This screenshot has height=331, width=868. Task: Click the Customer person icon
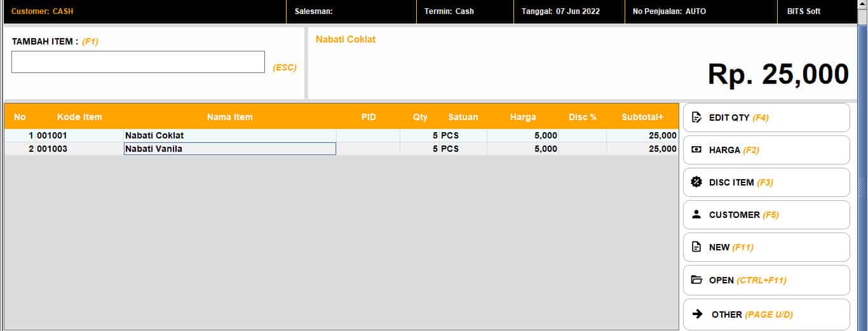(696, 215)
